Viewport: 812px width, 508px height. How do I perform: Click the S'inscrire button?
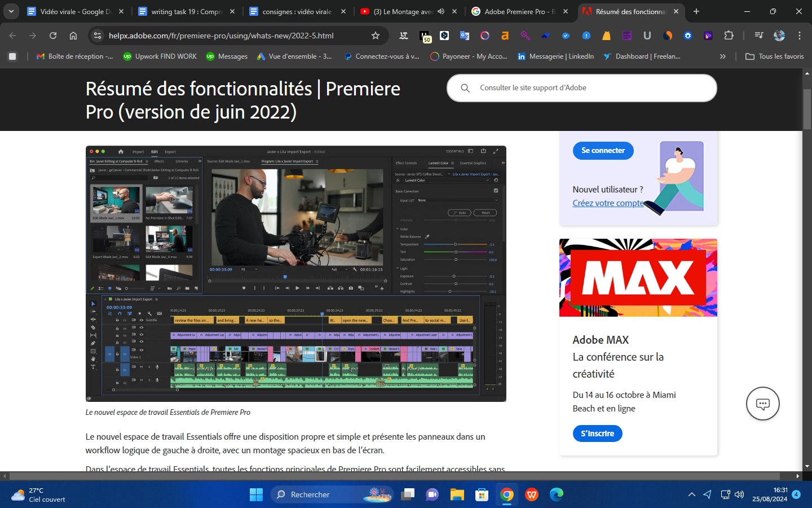tap(597, 433)
